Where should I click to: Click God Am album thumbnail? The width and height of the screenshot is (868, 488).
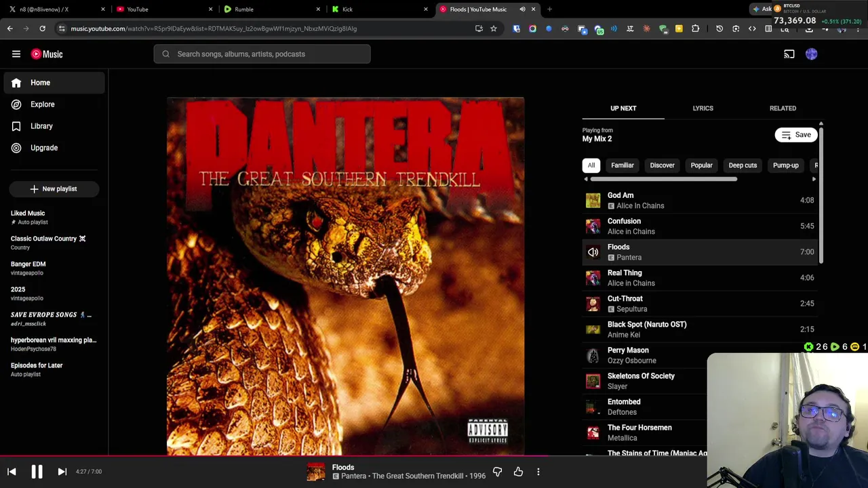coord(593,201)
